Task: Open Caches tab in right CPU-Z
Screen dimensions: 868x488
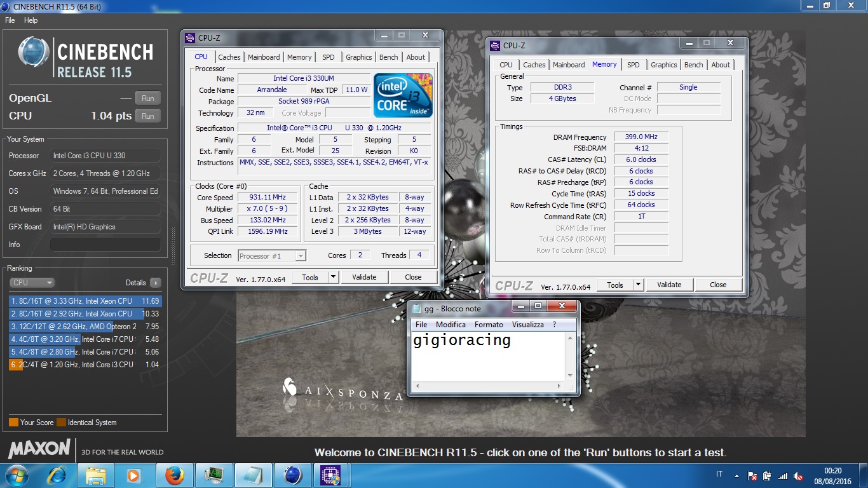Action: (534, 65)
